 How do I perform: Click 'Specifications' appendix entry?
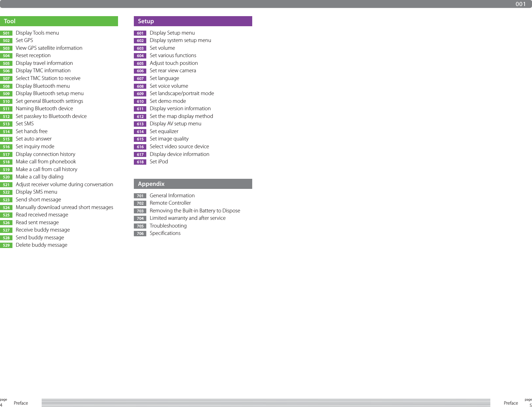click(x=165, y=233)
